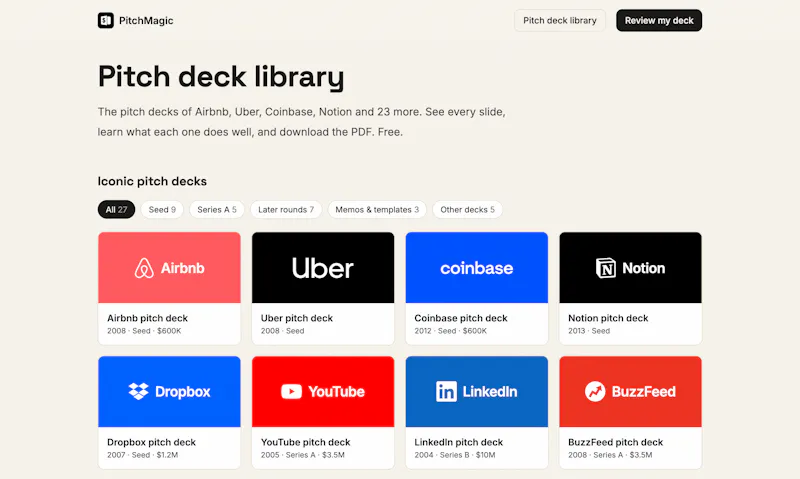Click the LinkedIn in icon
800x479 pixels.
click(x=446, y=391)
